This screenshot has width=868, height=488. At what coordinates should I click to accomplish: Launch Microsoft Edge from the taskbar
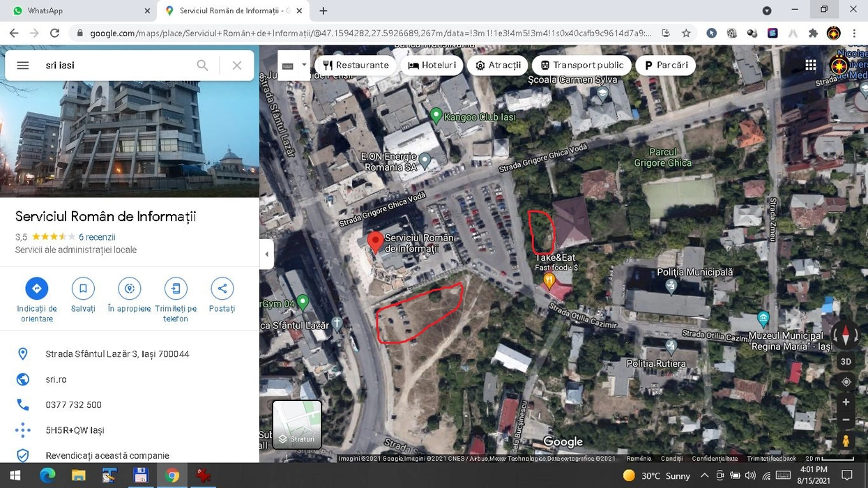[47, 475]
